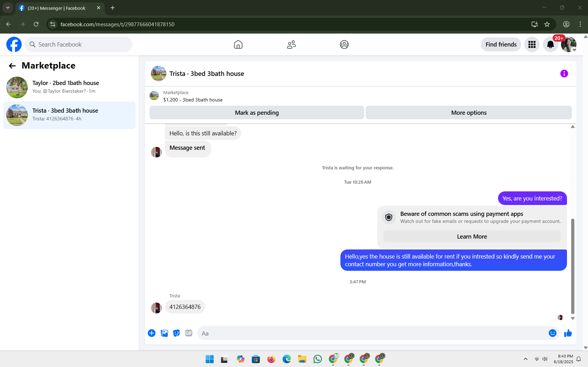Open the Facebook home logo

(x=14, y=44)
